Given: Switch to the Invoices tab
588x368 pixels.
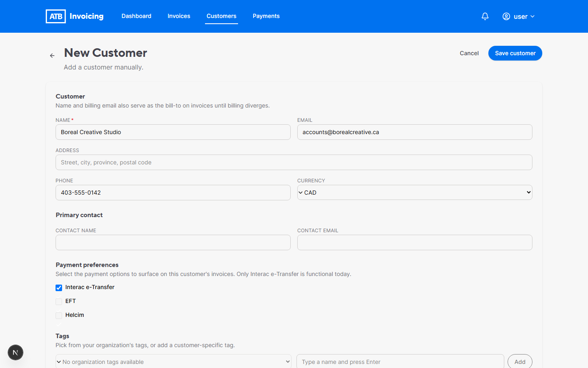Looking at the screenshot, I should coord(179,16).
